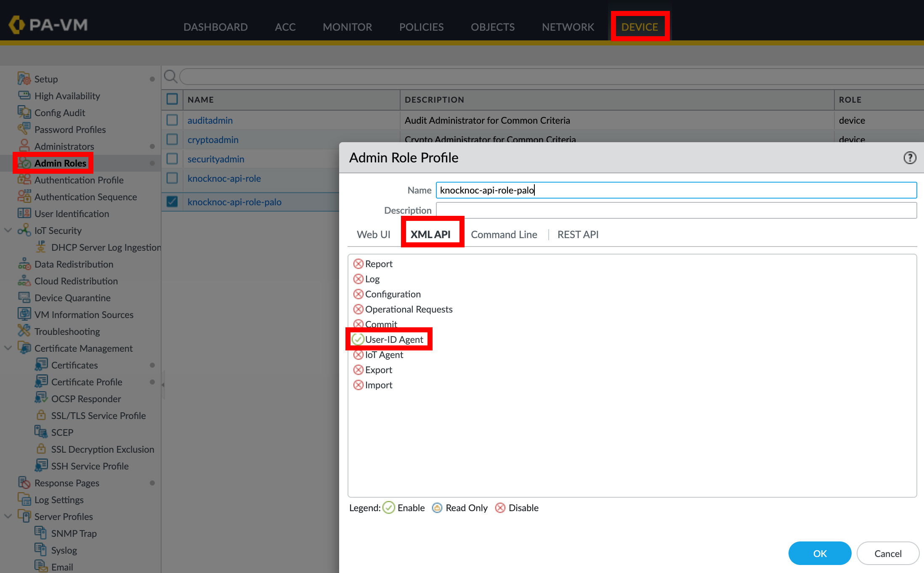Check the auditadmin row checkbox

(172, 120)
